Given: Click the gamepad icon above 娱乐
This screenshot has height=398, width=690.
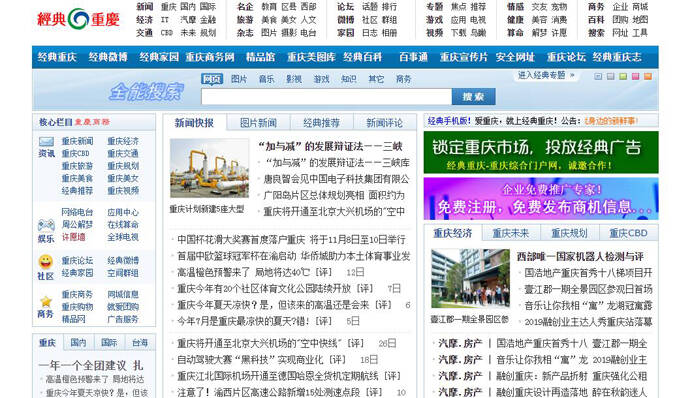Looking at the screenshot, I should [46, 225].
